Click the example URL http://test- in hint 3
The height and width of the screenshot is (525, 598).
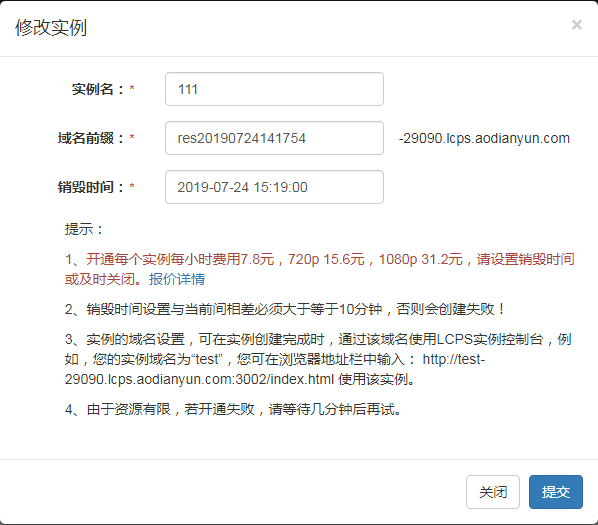click(454, 359)
